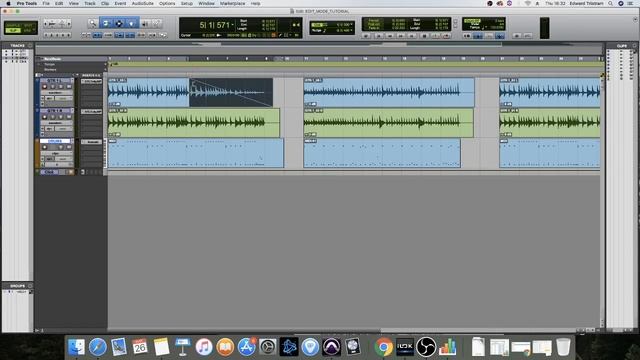Click the transport Fast Forward button
This screenshot has width=640, height=360.
pos(400,36)
